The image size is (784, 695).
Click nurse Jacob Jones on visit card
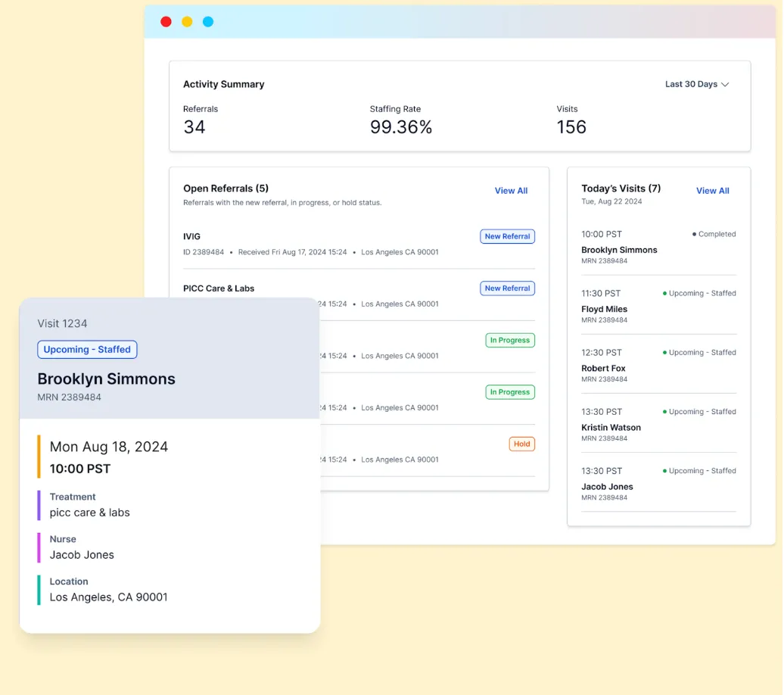[82, 554]
